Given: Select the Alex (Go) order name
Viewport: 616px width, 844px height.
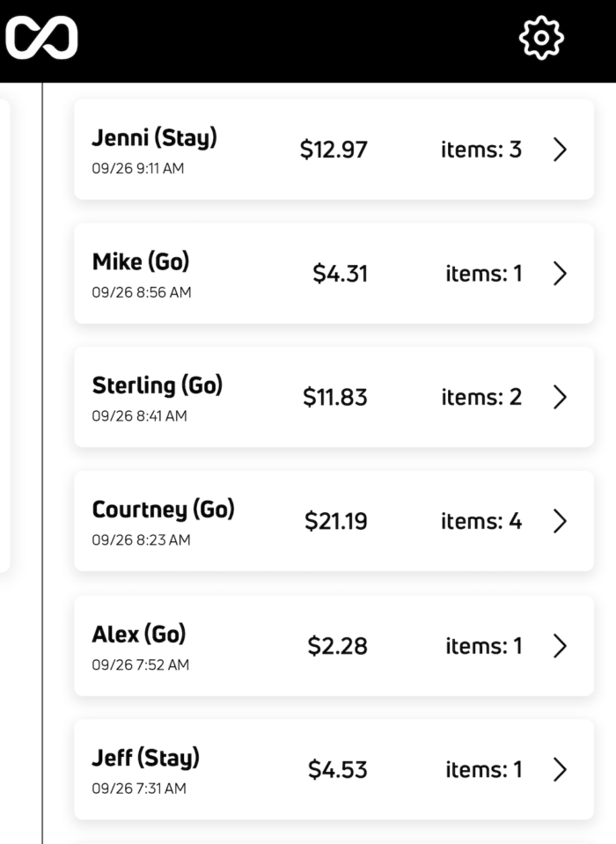Looking at the screenshot, I should point(139,634).
